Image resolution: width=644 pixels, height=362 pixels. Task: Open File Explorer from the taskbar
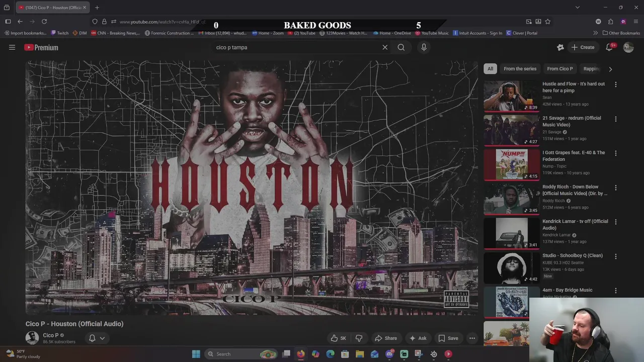[x=360, y=354]
